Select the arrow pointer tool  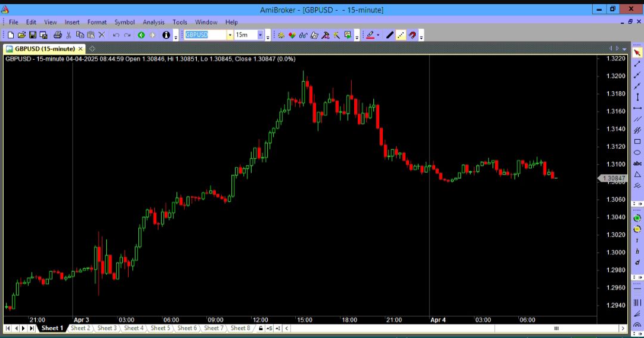click(637, 53)
